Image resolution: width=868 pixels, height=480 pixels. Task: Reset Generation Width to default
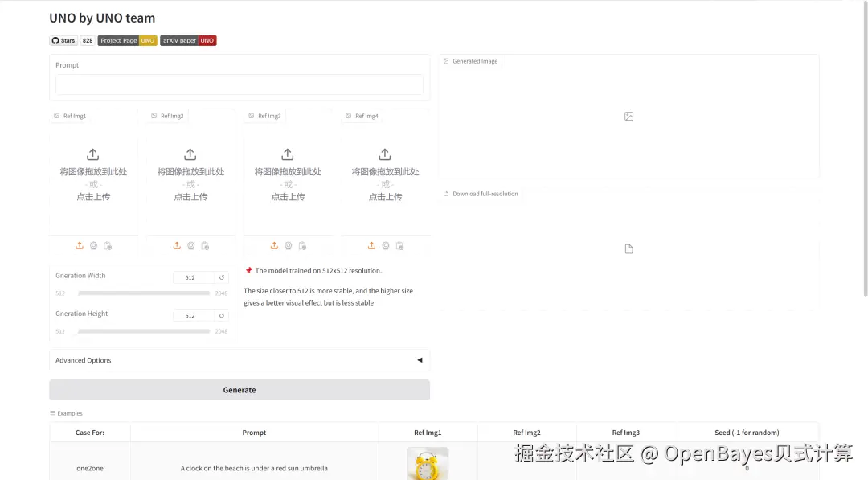[x=222, y=277]
